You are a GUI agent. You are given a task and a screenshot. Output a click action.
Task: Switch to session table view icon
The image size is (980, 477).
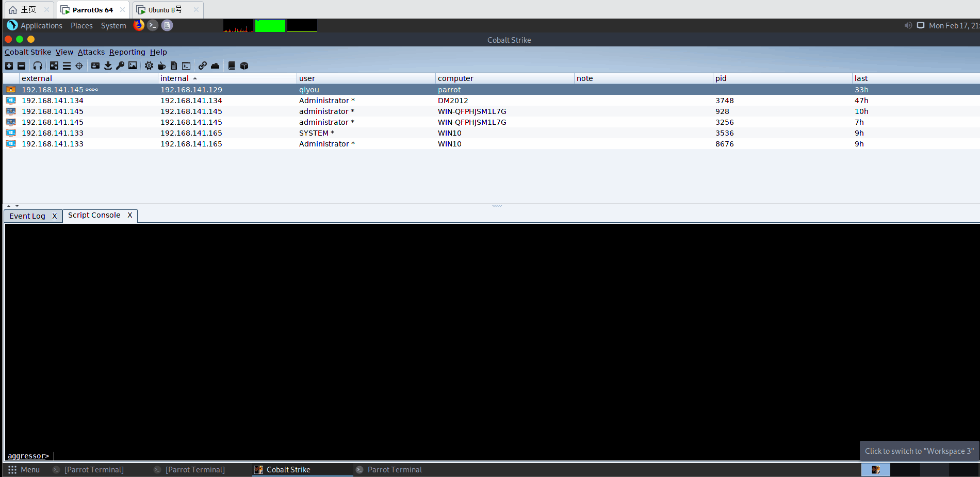click(x=67, y=65)
